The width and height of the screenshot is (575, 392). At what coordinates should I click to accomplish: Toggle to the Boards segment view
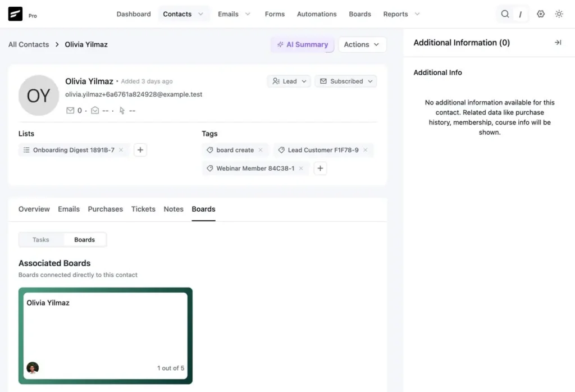[84, 239]
